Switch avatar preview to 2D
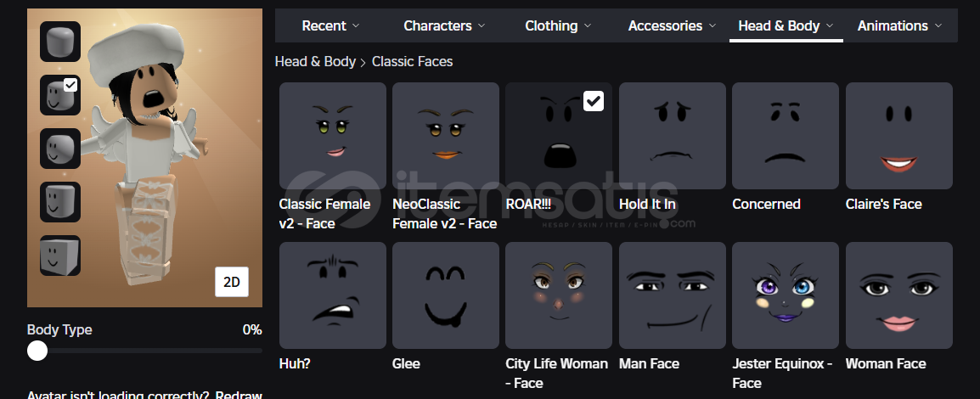Screen dimensions: 980x399 click(232, 282)
